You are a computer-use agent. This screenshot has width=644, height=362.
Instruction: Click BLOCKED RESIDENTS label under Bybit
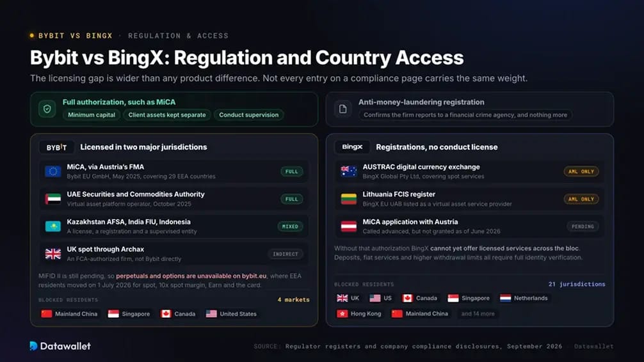(x=68, y=300)
